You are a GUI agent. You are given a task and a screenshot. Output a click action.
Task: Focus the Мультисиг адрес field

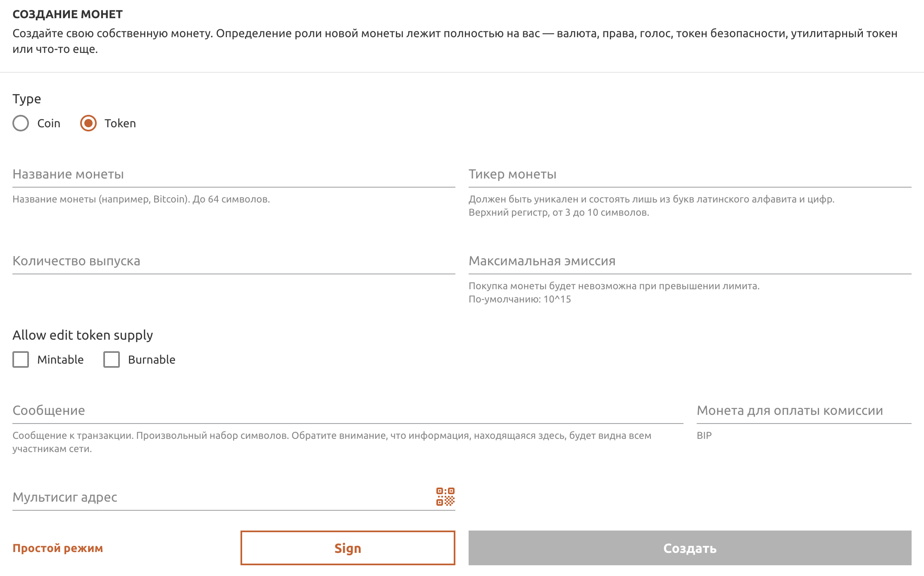223,497
